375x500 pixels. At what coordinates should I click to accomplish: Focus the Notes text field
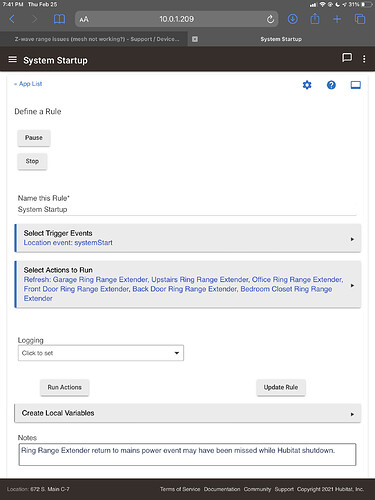pyautogui.click(x=187, y=454)
